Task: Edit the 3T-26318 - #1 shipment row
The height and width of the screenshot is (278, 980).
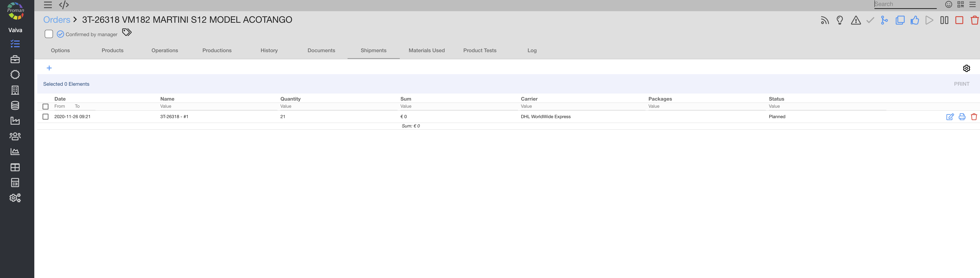Action: [x=950, y=117]
